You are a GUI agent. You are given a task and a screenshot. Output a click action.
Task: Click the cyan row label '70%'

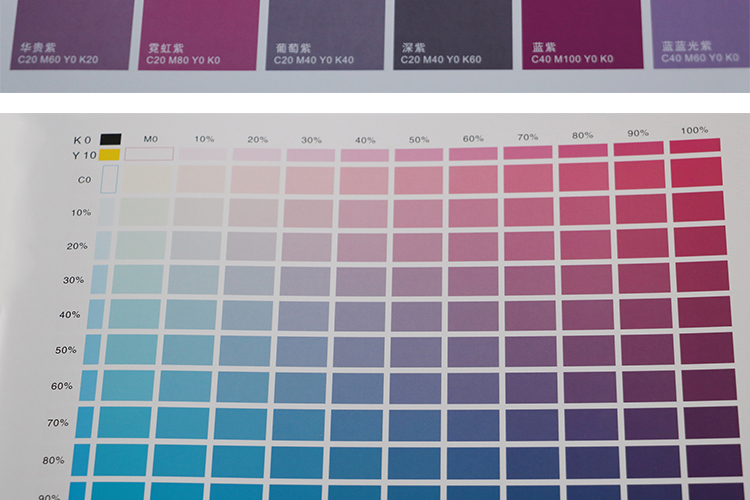57,423
